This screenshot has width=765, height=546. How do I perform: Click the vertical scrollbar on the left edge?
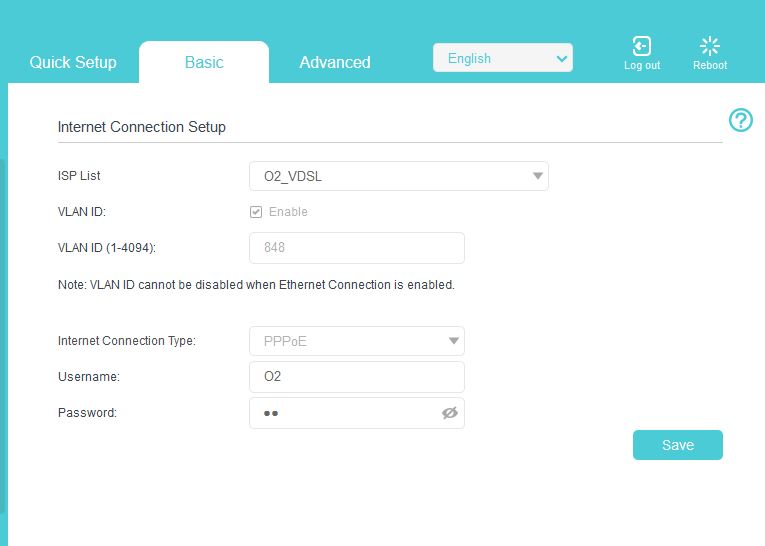3,330
